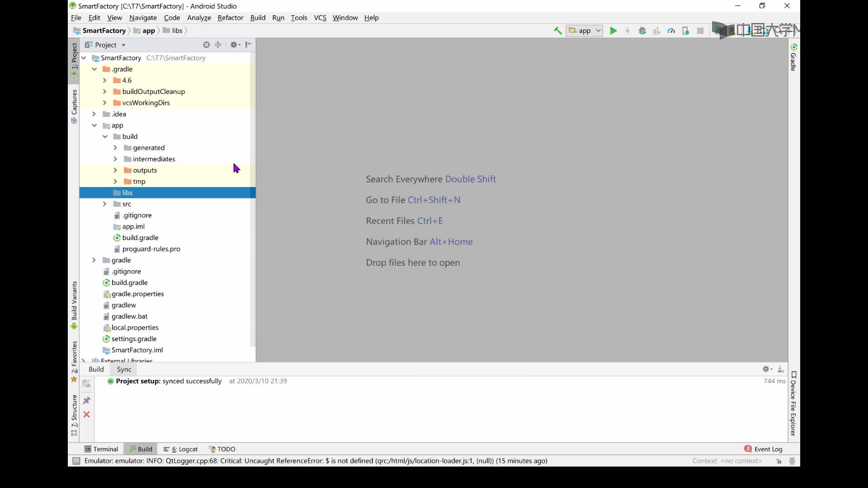This screenshot has height=488, width=868.
Task: Open the Project view selector dropdown
Action: (x=105, y=45)
